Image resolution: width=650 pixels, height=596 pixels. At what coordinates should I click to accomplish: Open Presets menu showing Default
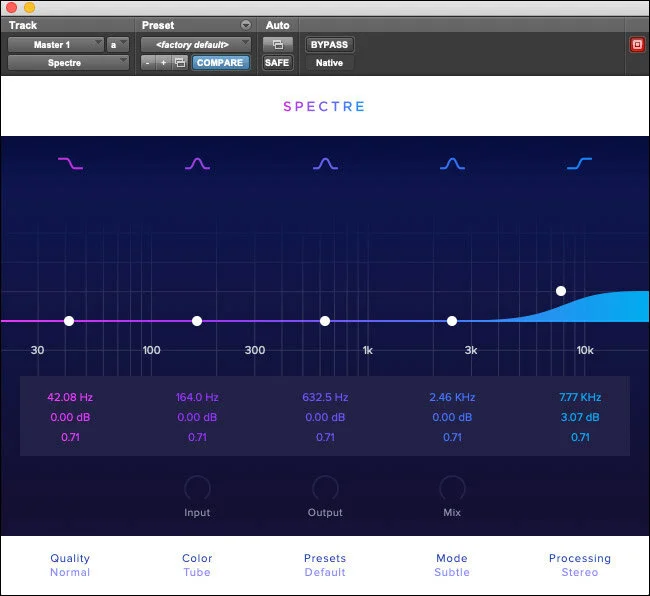coord(325,565)
